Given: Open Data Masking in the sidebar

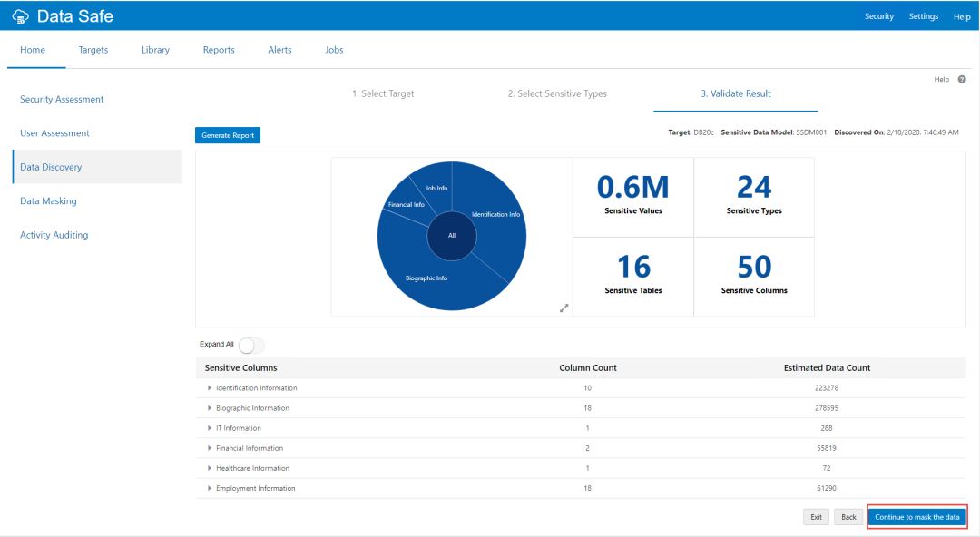Looking at the screenshot, I should point(48,201).
